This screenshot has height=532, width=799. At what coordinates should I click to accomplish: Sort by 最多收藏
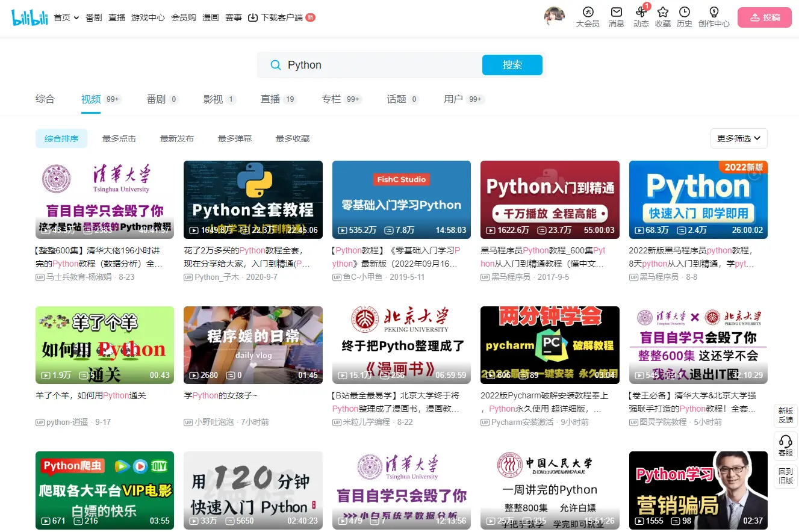coord(293,138)
